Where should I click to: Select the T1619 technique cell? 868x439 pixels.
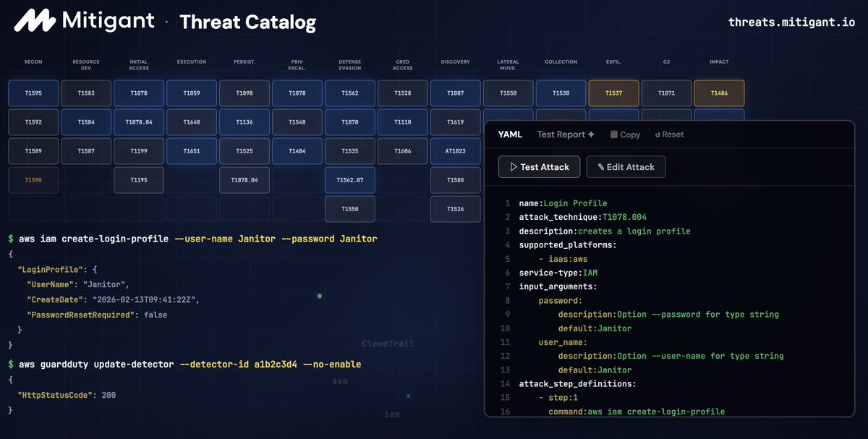tap(456, 122)
